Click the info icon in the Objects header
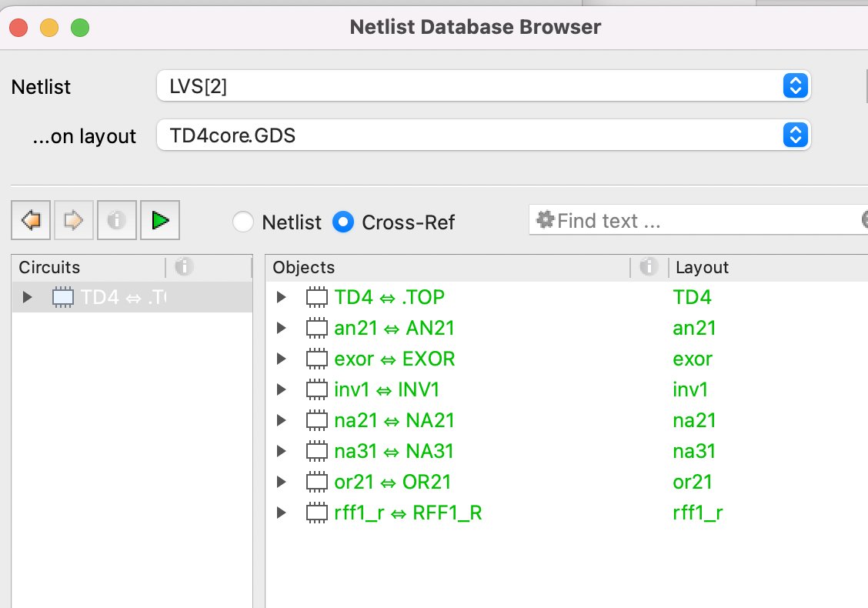This screenshot has width=868, height=608. [648, 267]
